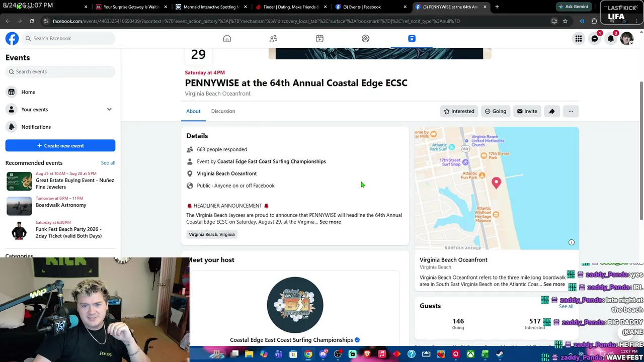Open a new browser tab
Screen dimensions: 644x362
(497, 7)
